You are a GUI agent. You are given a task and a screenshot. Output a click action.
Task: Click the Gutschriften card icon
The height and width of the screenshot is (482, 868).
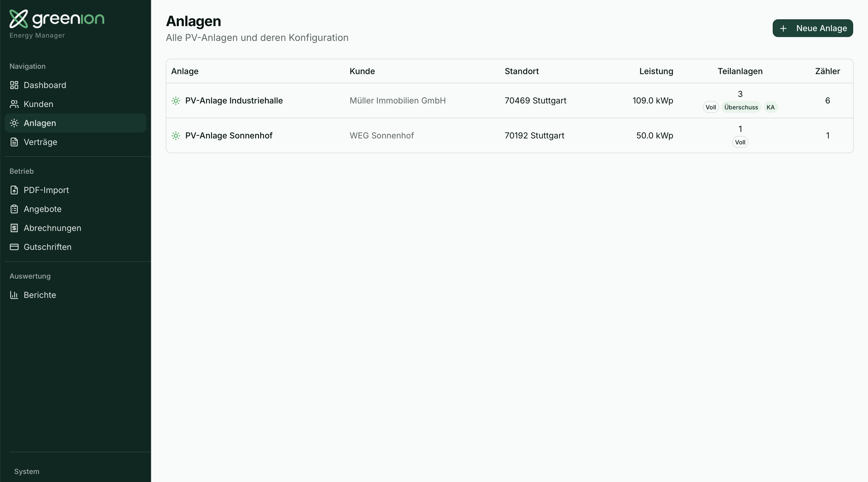tap(14, 247)
